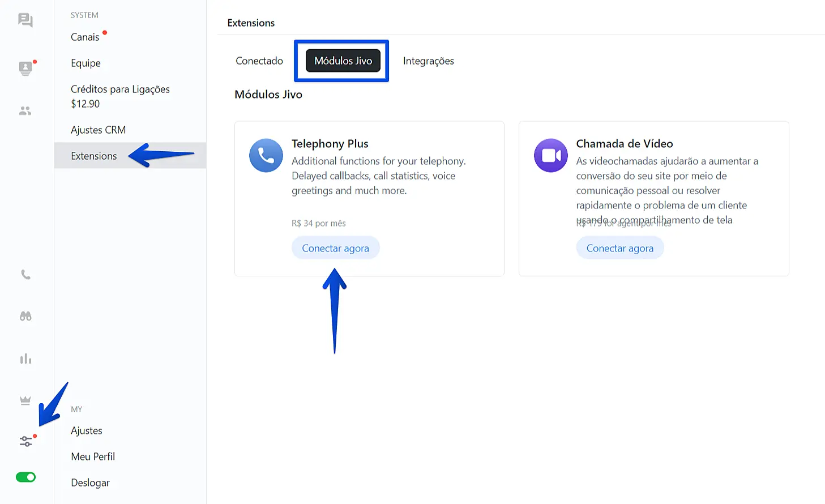Click the Telephony Plus phone icon
825x504 pixels.
tap(266, 155)
